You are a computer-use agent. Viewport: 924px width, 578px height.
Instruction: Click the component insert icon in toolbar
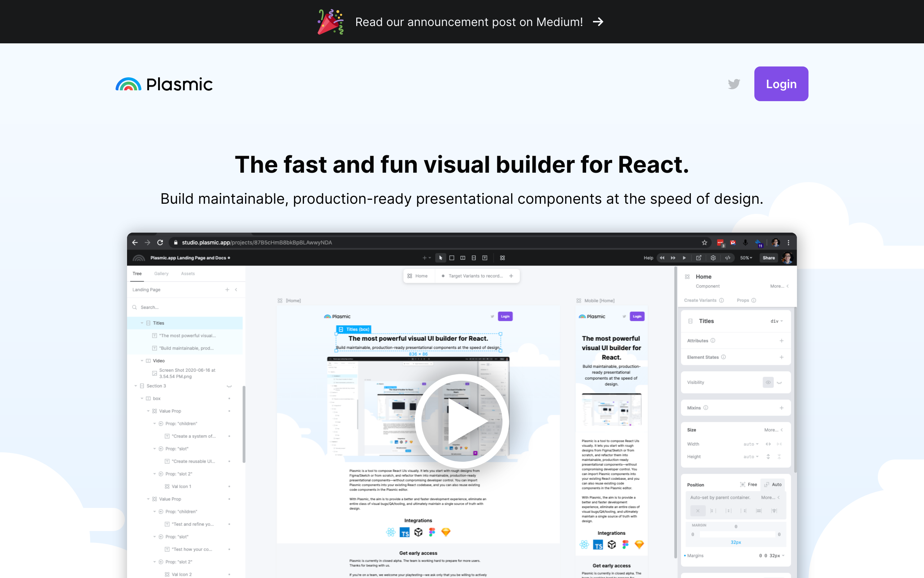pos(502,258)
